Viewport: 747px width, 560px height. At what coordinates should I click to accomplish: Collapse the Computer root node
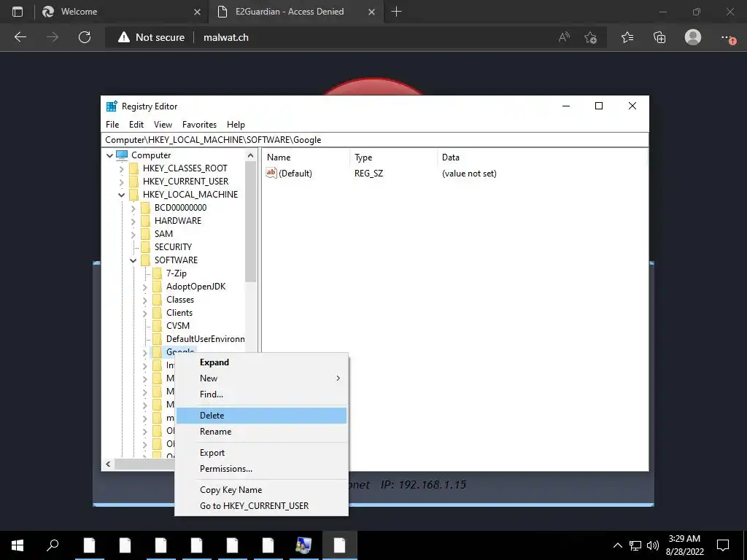pos(109,155)
